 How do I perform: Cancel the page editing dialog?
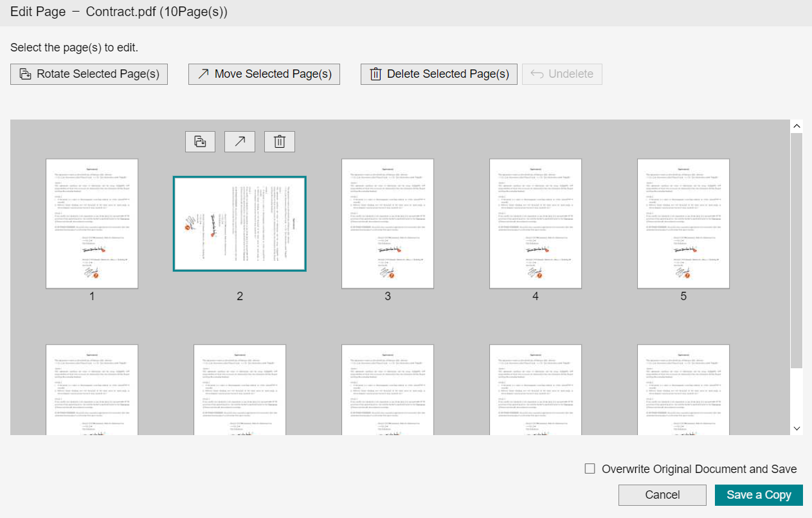click(662, 495)
